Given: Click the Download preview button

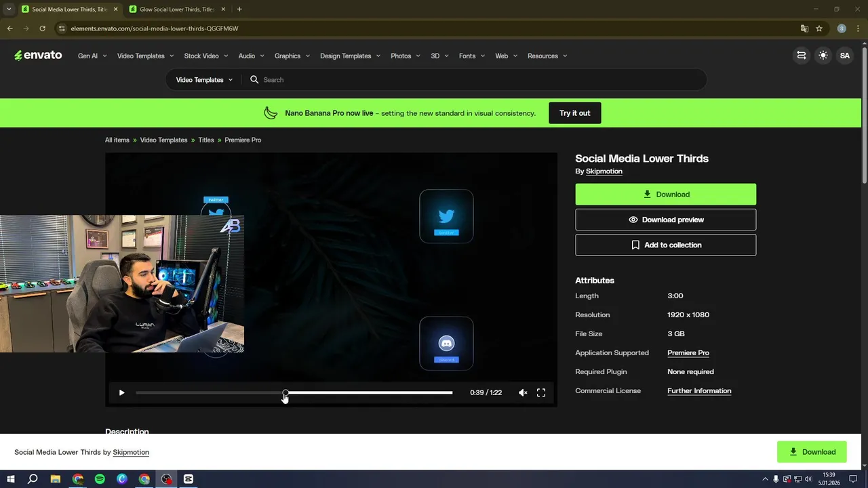Looking at the screenshot, I should point(666,220).
